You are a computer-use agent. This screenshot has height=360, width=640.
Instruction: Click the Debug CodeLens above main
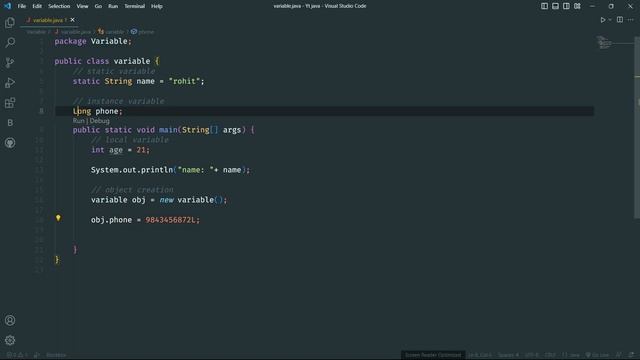click(99, 121)
